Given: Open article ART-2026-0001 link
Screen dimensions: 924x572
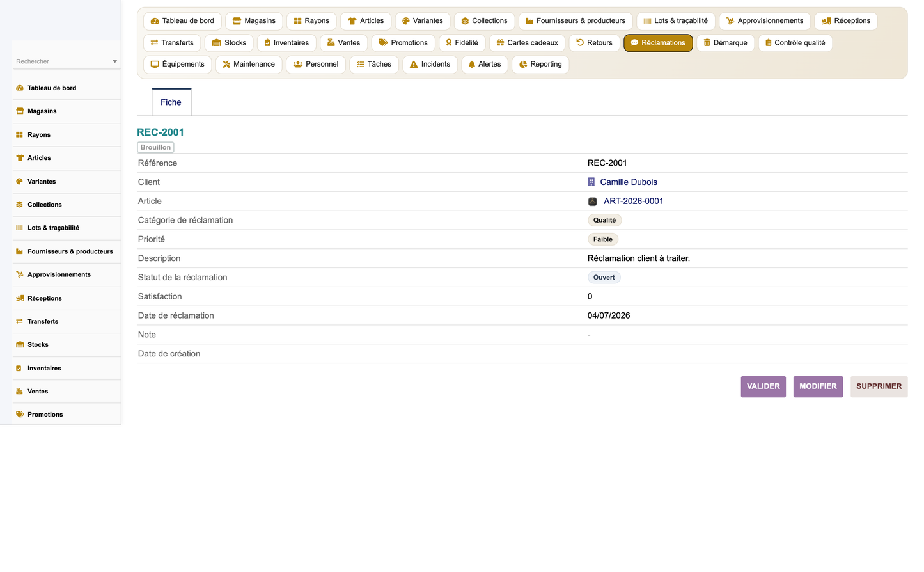Looking at the screenshot, I should (634, 202).
